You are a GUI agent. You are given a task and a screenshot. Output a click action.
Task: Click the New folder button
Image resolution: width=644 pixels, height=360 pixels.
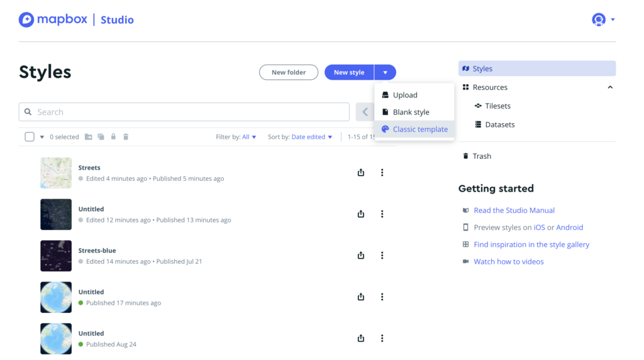(x=288, y=72)
